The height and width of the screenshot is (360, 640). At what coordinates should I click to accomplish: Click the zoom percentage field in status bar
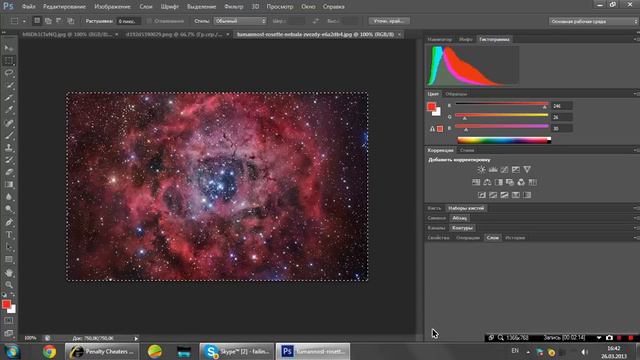(30, 338)
